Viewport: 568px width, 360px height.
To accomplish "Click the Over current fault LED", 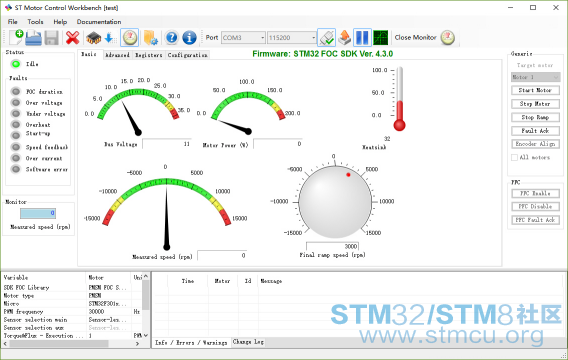I will [16, 158].
